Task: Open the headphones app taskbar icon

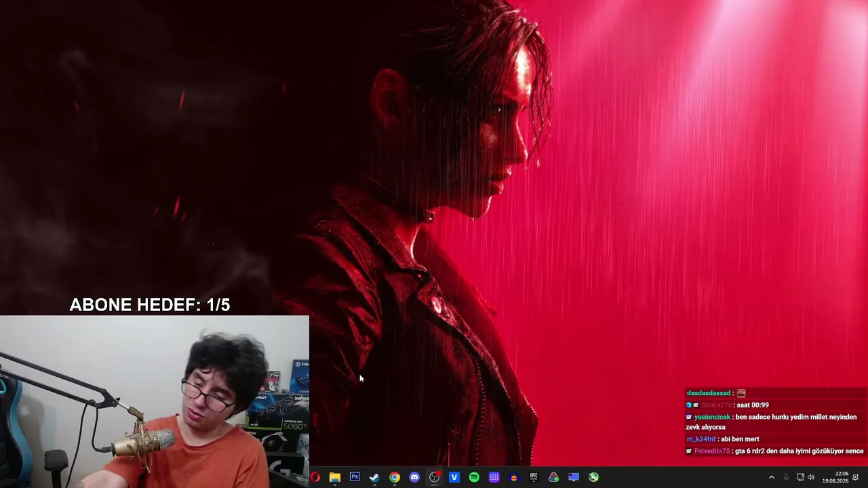Action: [x=514, y=477]
